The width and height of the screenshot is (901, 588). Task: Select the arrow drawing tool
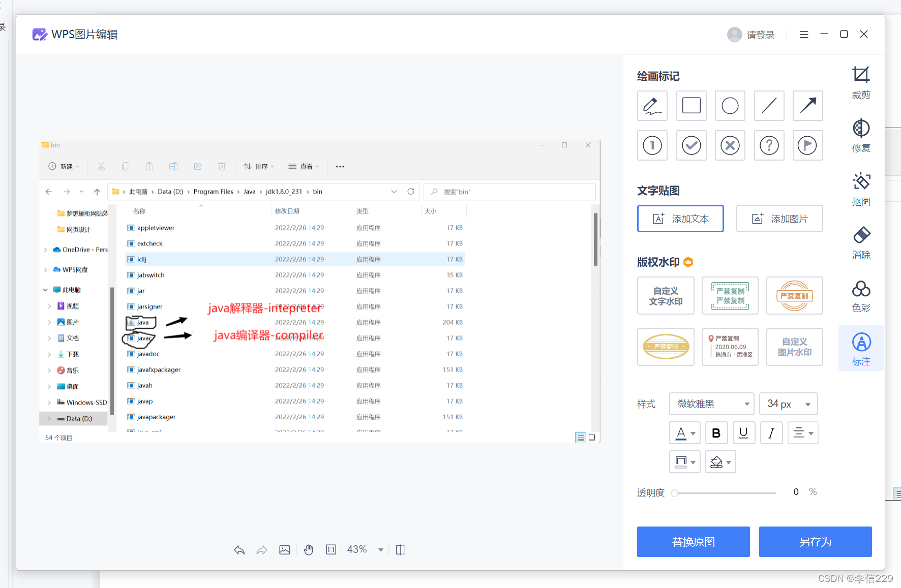(807, 106)
